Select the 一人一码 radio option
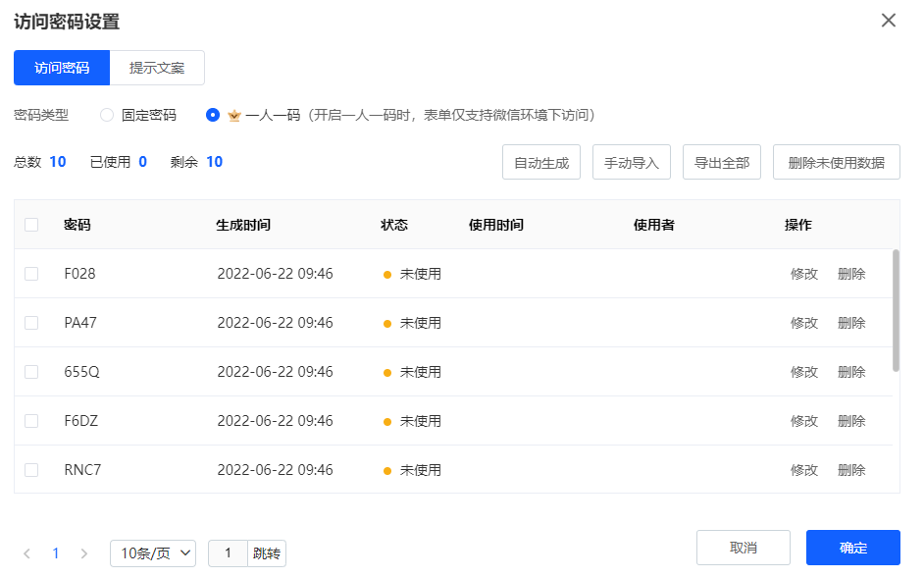The width and height of the screenshot is (924, 578). (x=213, y=115)
